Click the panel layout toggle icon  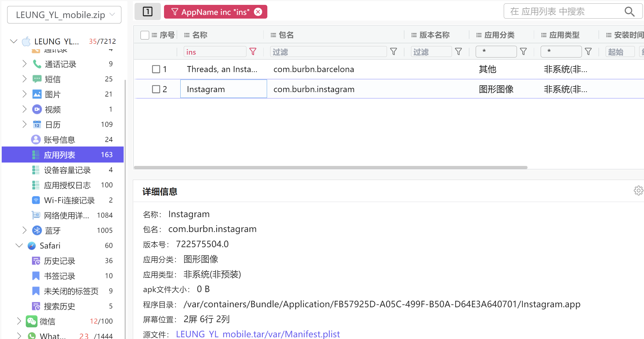[148, 12]
